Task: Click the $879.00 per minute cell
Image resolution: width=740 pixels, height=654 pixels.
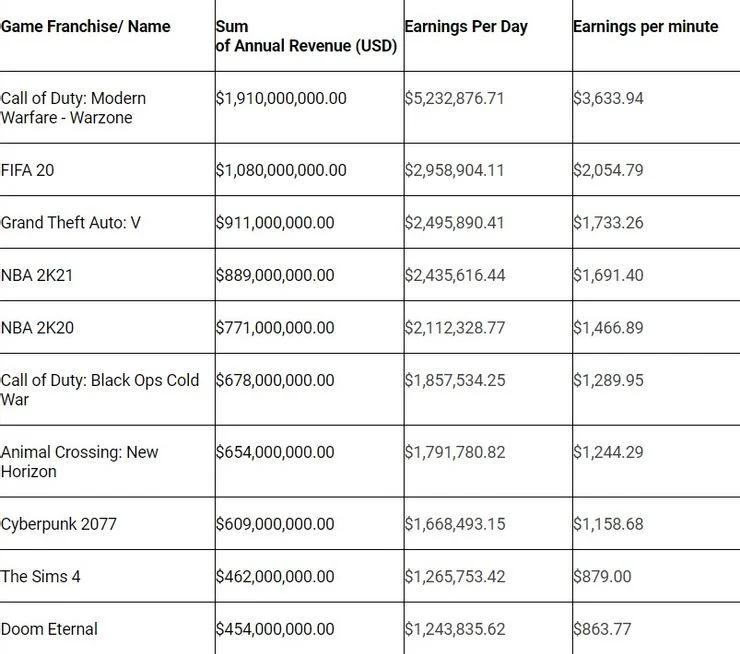Action: [602, 576]
